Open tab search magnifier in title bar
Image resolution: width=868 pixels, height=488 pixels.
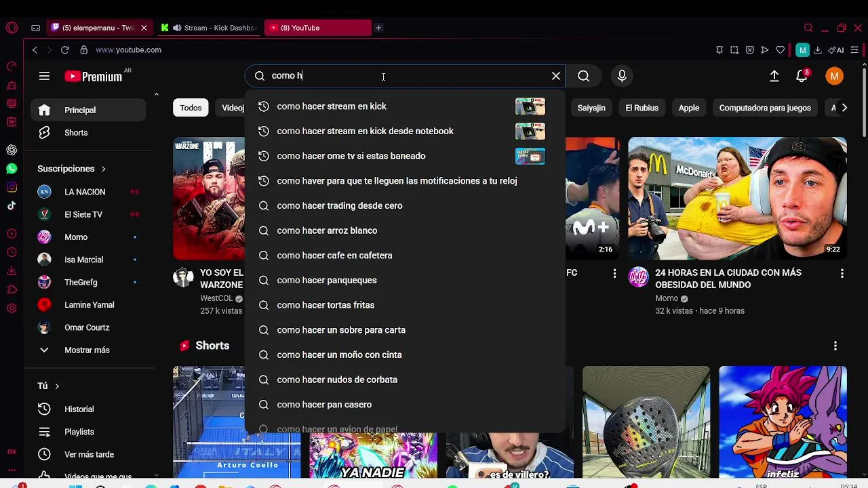(808, 28)
